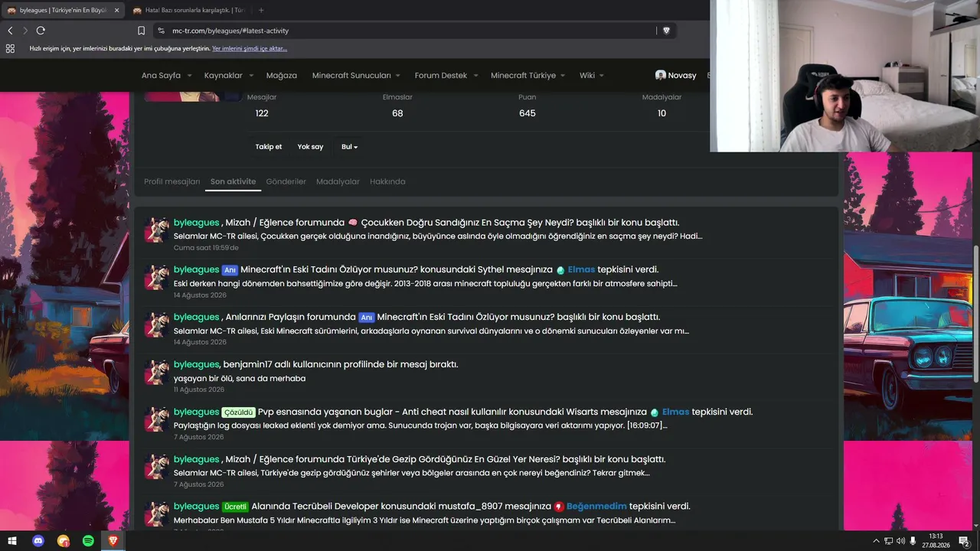
Task: Open the taskbar app left of Spotify
Action: (x=64, y=541)
